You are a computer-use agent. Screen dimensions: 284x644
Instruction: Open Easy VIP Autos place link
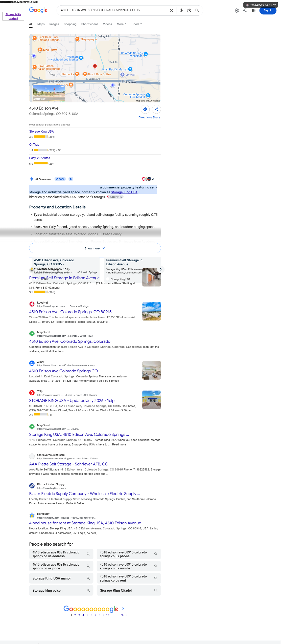pyautogui.click(x=39, y=158)
